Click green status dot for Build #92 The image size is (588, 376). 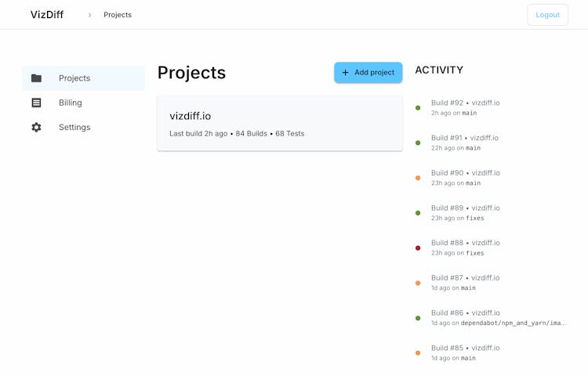coord(418,108)
